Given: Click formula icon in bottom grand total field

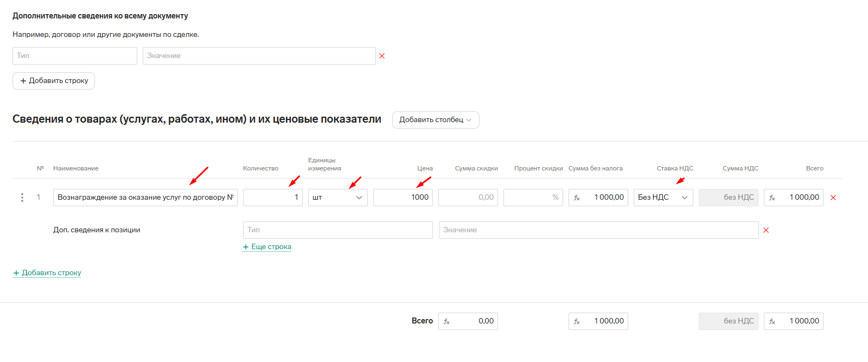Looking at the screenshot, I should (x=772, y=321).
